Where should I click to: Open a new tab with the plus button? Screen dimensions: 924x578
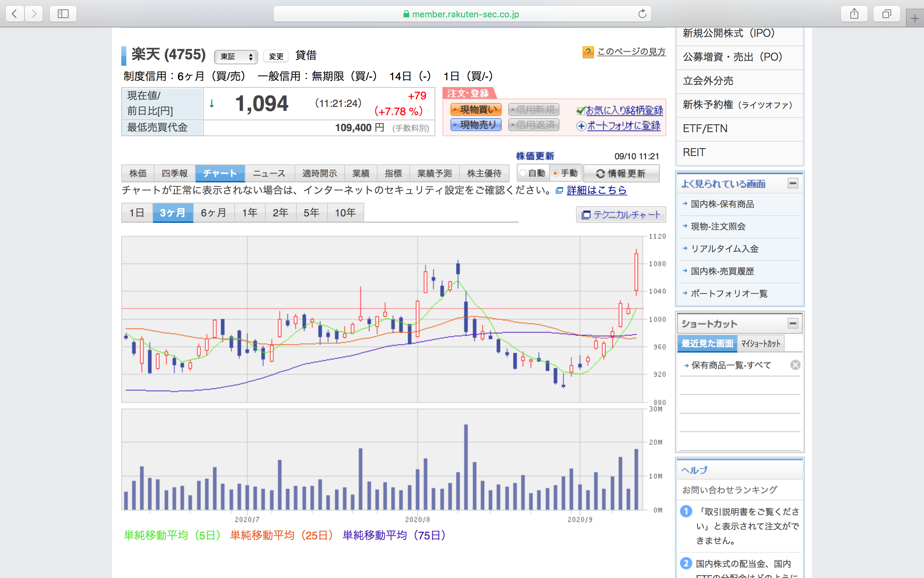(915, 18)
